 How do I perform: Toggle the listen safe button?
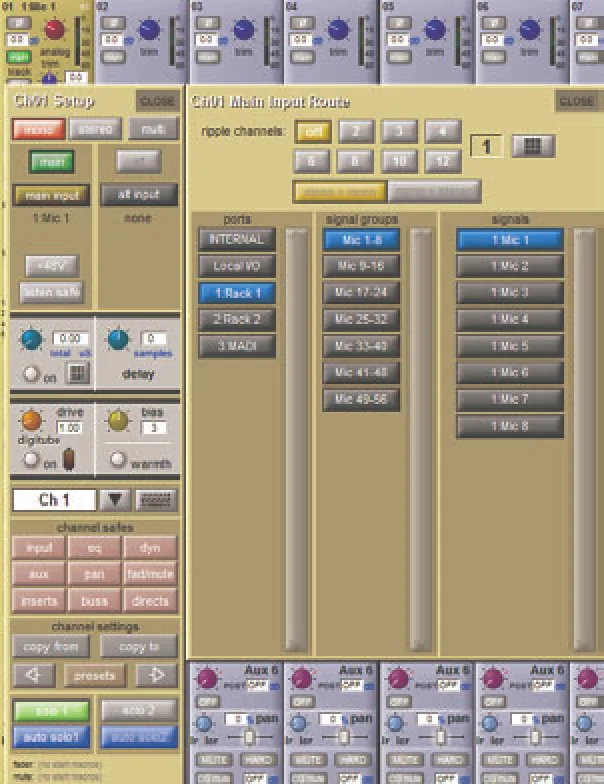(x=52, y=292)
